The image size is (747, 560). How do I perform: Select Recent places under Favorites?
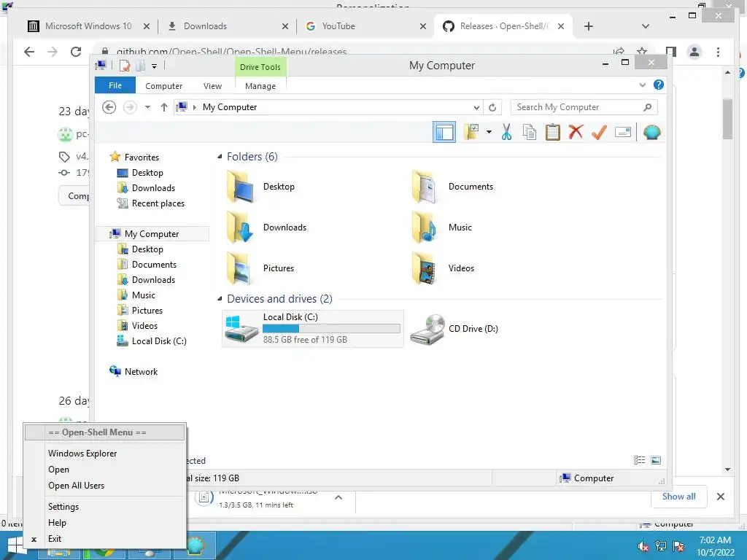pyautogui.click(x=158, y=203)
